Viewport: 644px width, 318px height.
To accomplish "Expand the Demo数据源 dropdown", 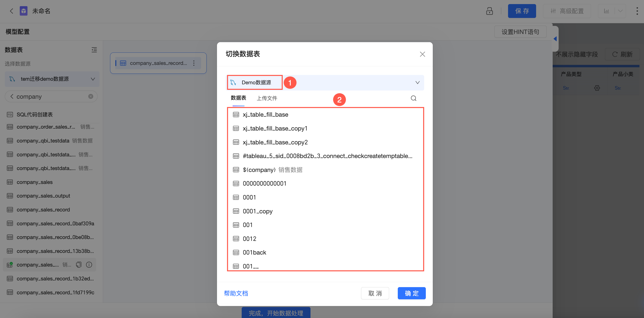I will [417, 82].
